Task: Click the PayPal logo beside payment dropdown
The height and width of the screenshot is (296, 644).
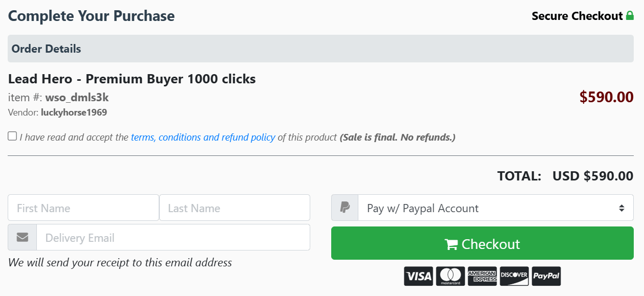Action: pos(345,208)
